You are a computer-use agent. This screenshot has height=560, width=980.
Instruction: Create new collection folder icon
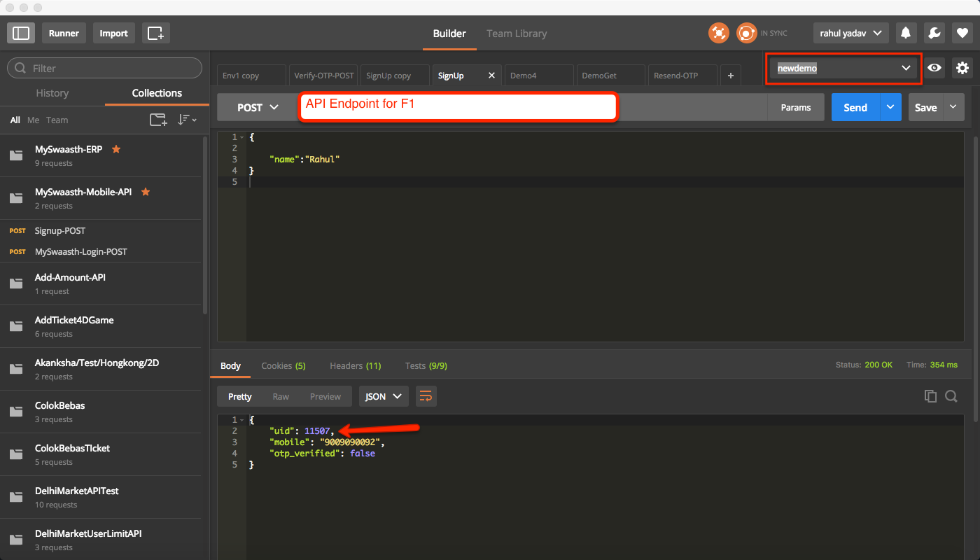158,120
